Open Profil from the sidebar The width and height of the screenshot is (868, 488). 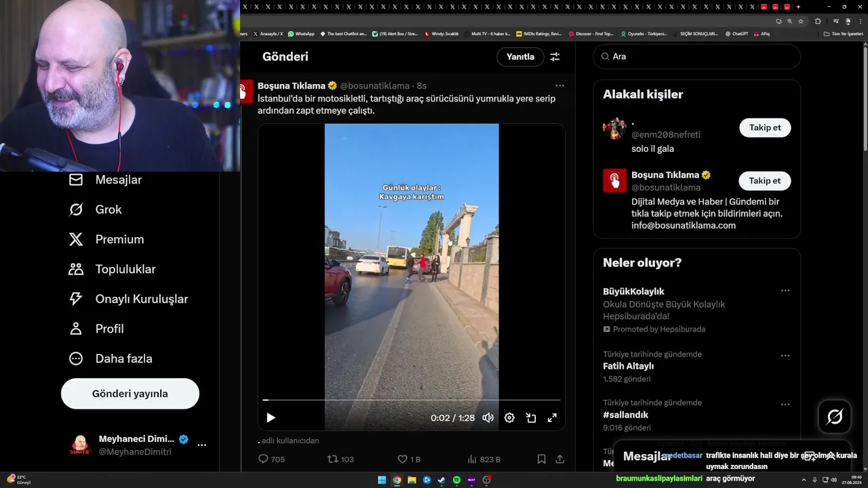(x=96, y=329)
